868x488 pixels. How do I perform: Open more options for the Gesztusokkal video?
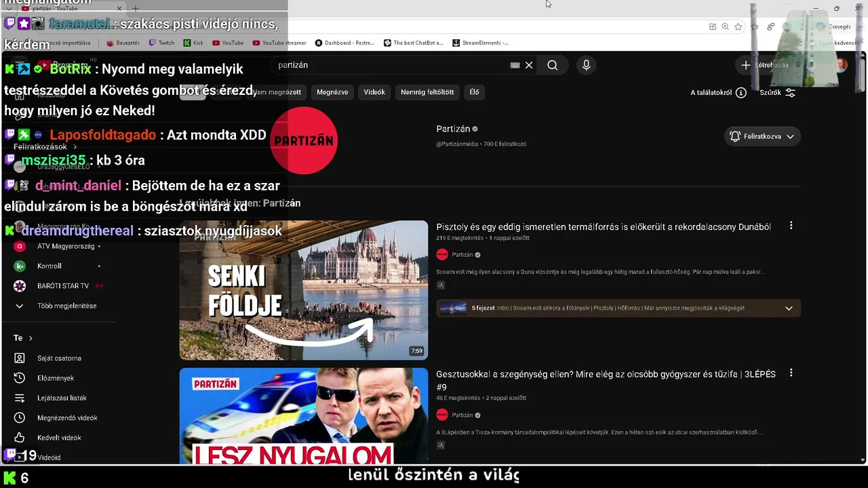click(791, 373)
